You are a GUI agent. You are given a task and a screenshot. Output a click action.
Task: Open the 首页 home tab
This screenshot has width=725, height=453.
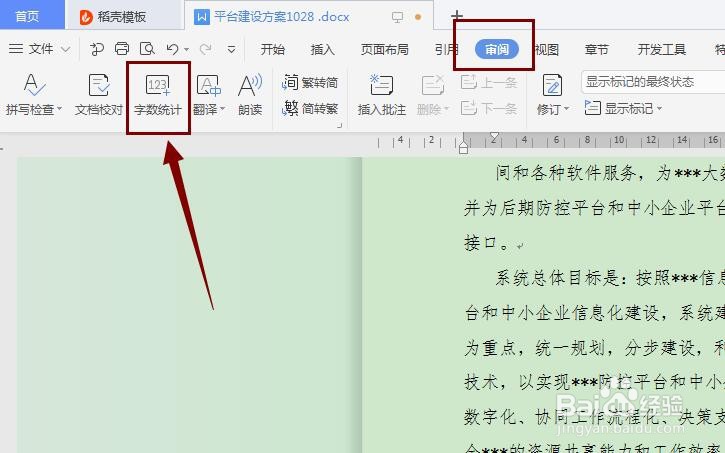click(28, 16)
